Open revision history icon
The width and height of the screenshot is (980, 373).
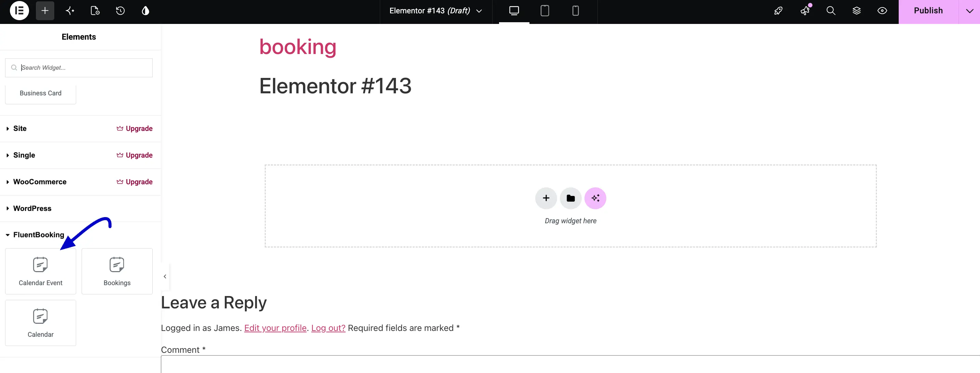click(120, 11)
